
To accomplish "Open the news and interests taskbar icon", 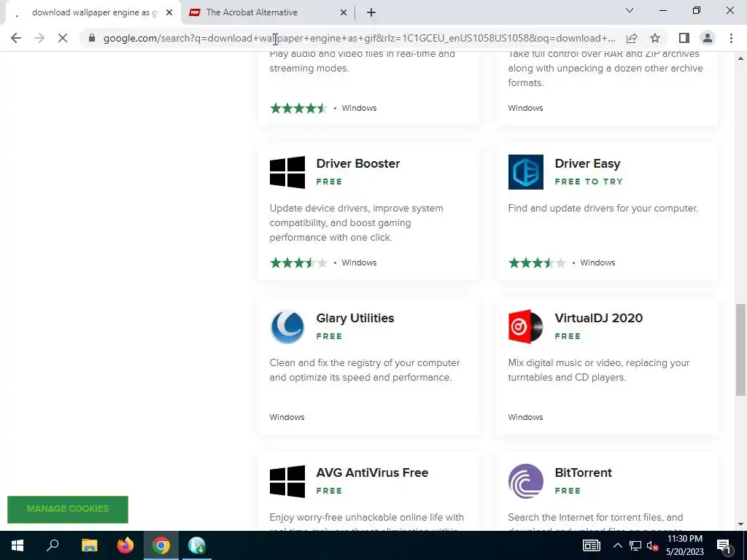I will point(591,545).
